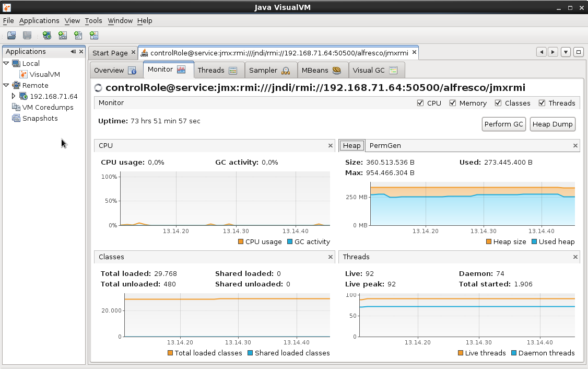The width and height of the screenshot is (588, 369).
Task: Select the Start Page tab
Action: coord(113,53)
